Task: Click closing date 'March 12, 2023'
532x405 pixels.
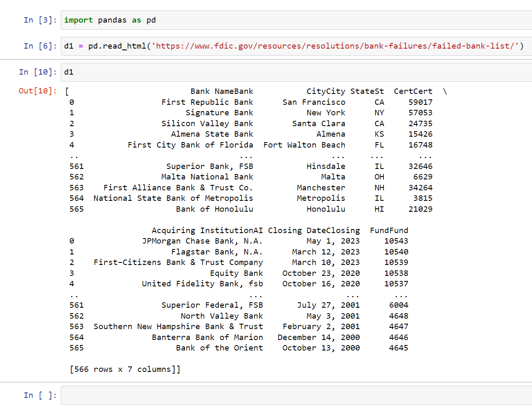Action: 326,252
